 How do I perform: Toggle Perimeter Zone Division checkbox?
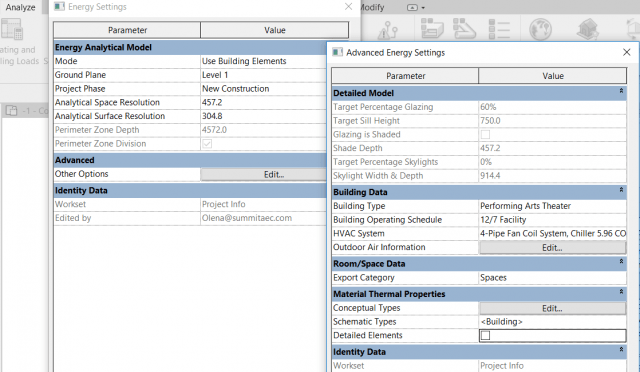[207, 144]
